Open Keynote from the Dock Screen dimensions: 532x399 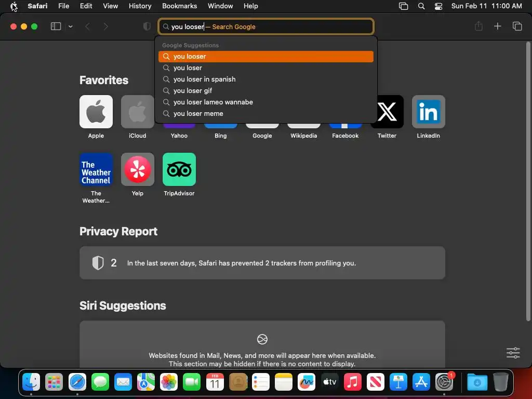[x=398, y=382]
